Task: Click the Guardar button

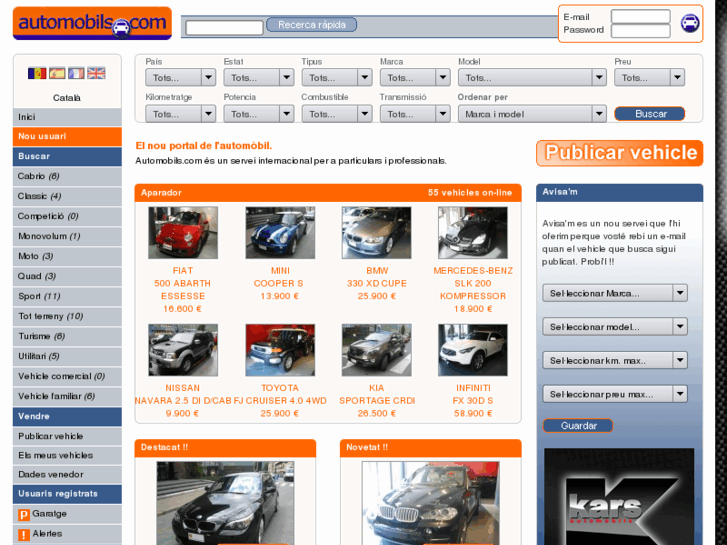Action: pos(578,426)
